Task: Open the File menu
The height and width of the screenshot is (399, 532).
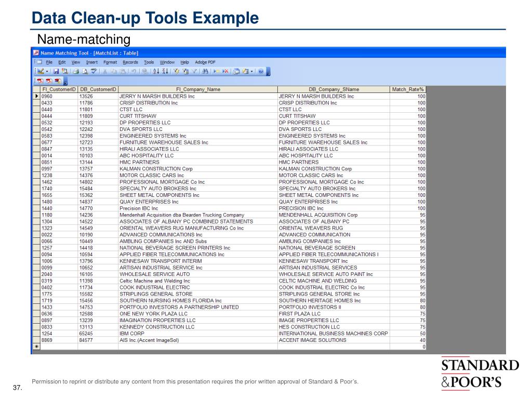Action: pos(49,62)
